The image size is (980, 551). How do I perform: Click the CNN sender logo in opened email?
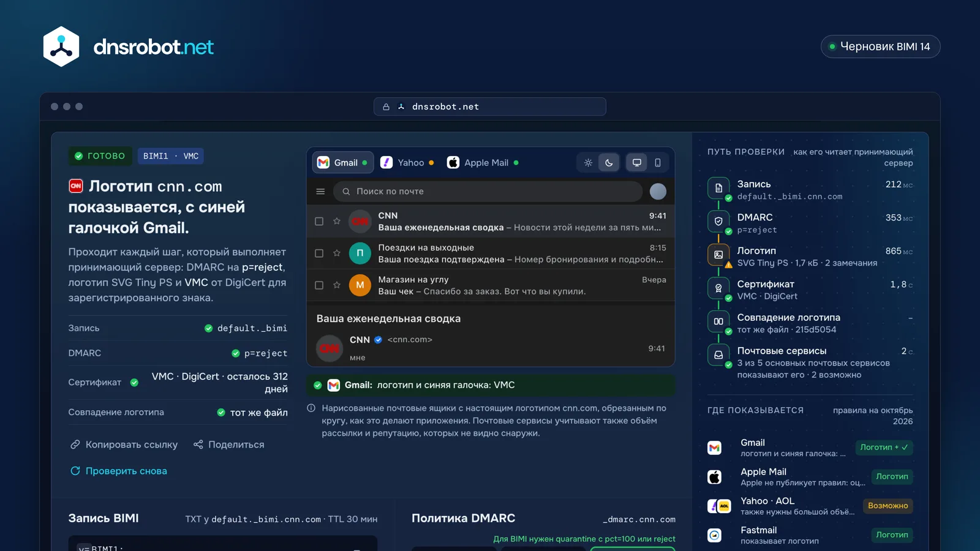point(330,348)
